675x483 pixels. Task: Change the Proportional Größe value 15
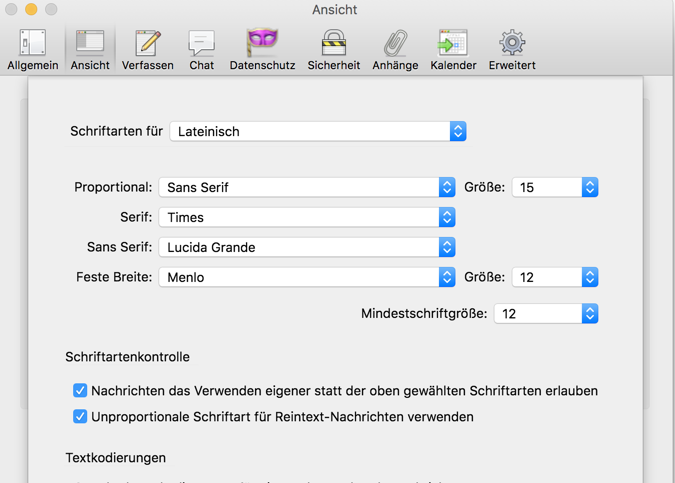click(555, 187)
